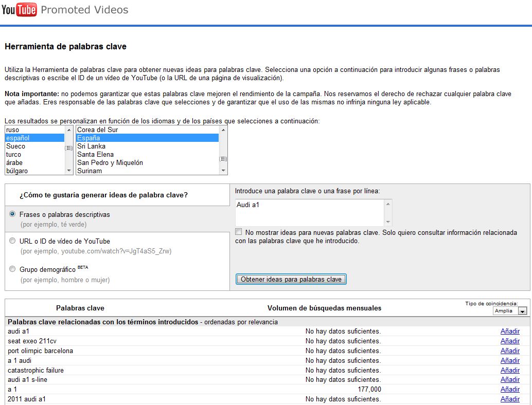Viewport: 532px width, 405px height.
Task: Click the YouTube logo
Action: tap(19, 10)
